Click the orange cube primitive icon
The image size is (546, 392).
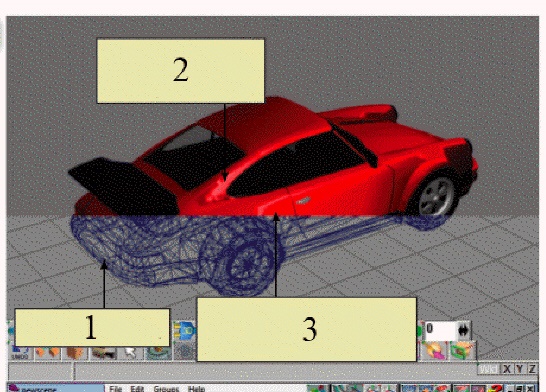tap(74, 353)
